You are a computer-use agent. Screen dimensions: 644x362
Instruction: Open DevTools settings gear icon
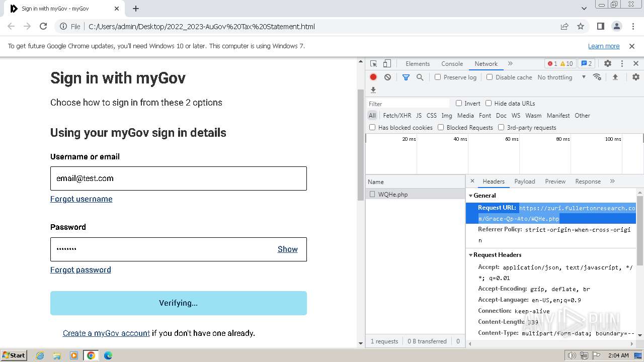[608, 64]
